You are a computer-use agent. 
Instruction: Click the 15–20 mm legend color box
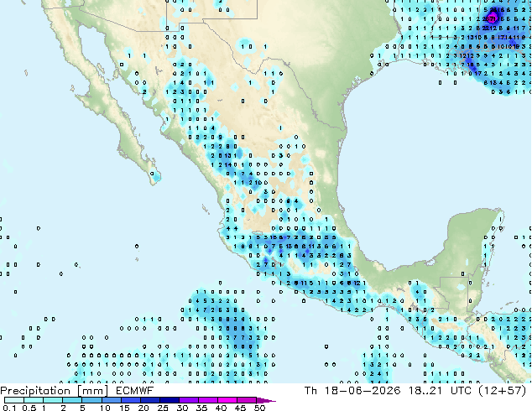130,400
